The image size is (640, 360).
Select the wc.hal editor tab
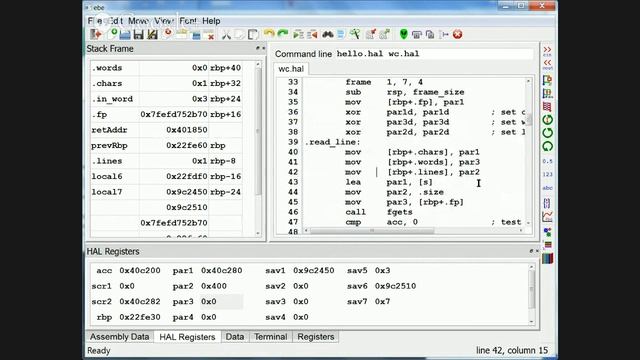click(291, 69)
